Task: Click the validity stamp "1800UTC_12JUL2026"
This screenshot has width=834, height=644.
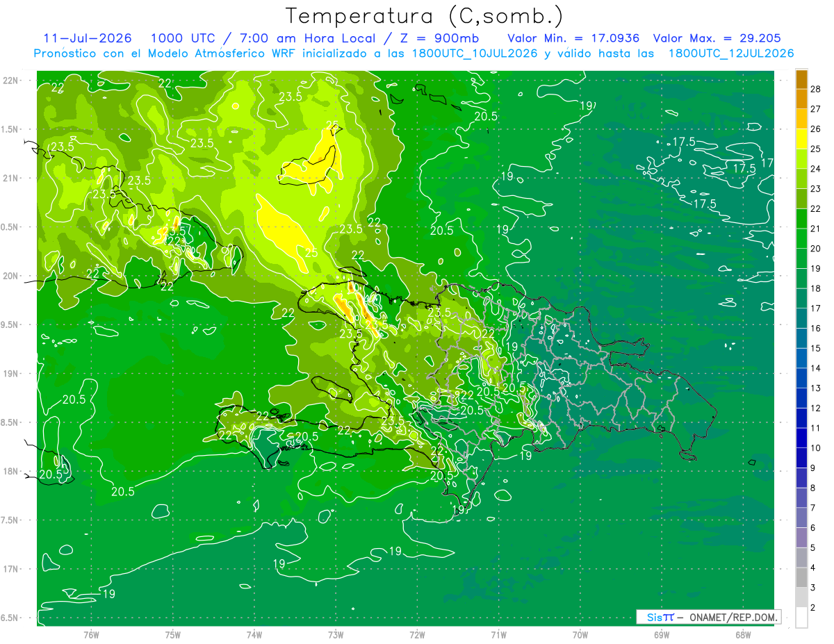Action: click(x=731, y=53)
